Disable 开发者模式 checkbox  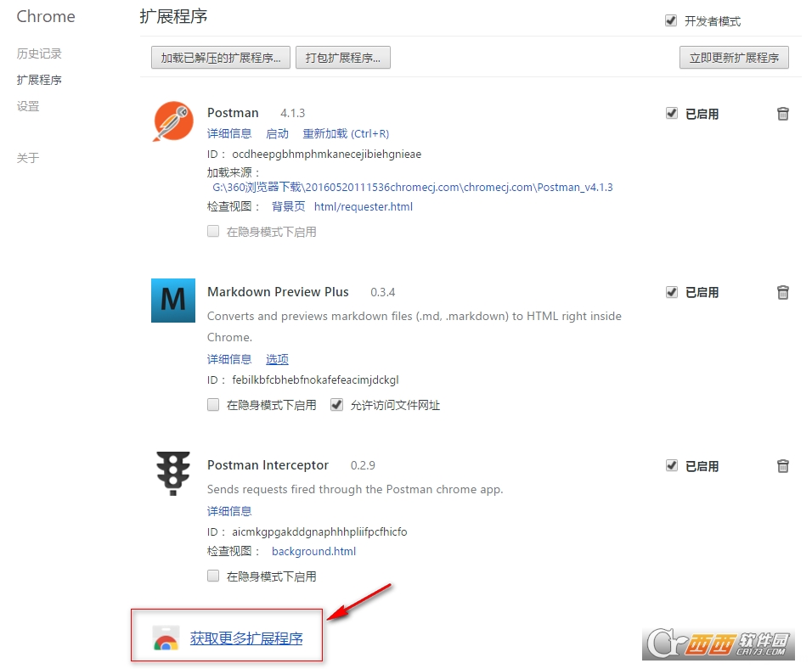coord(670,20)
